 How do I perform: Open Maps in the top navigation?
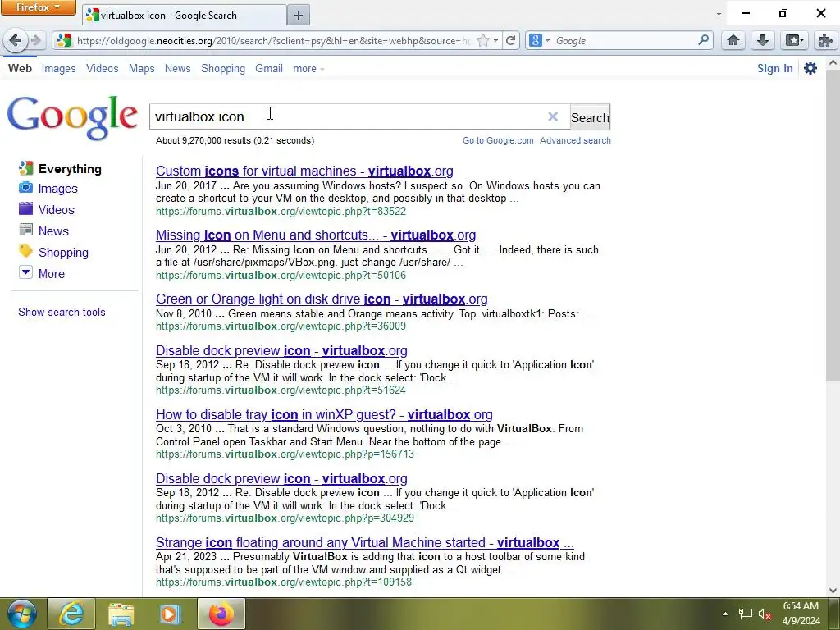[x=141, y=69]
